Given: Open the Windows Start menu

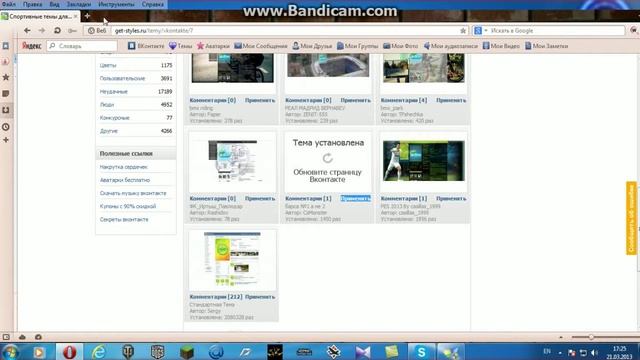Looking at the screenshot, I should point(9,352).
